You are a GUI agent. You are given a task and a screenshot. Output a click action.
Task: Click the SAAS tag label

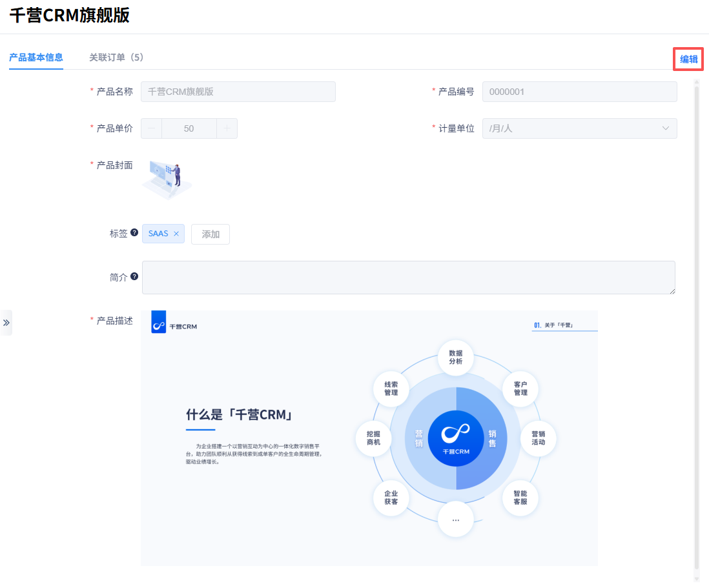158,234
